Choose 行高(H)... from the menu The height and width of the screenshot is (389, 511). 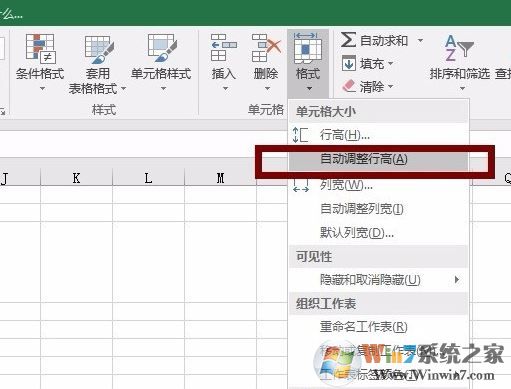tap(379, 135)
